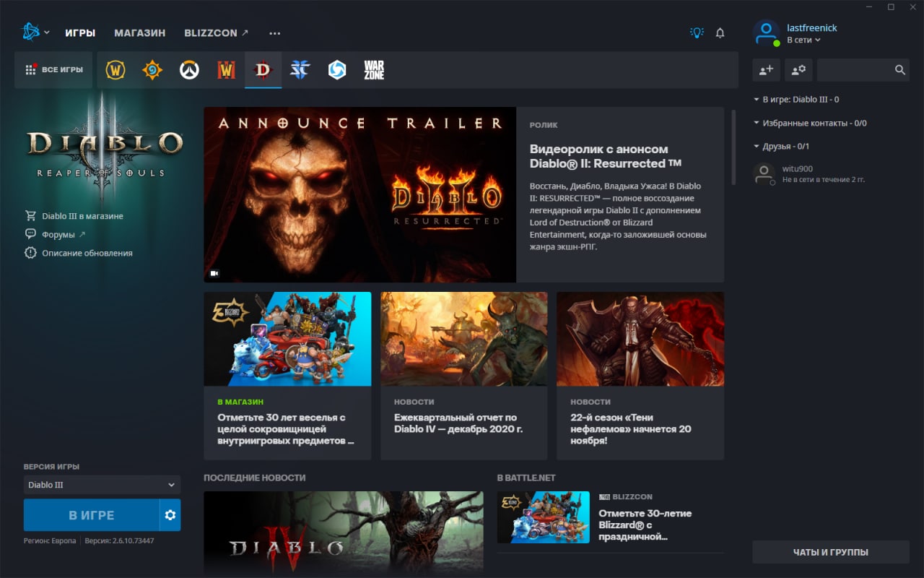Open the BLIZZCON tab
924x578 pixels.
pos(217,33)
